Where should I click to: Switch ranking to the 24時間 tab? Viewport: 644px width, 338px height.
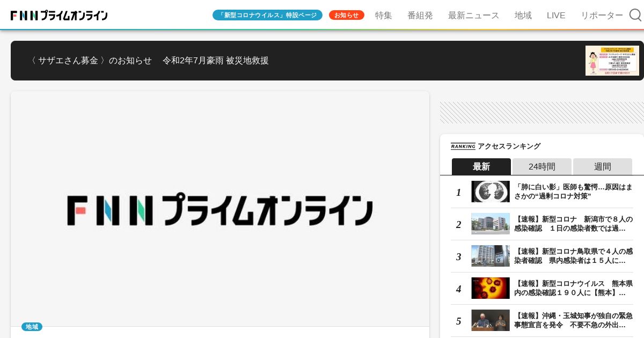(542, 166)
